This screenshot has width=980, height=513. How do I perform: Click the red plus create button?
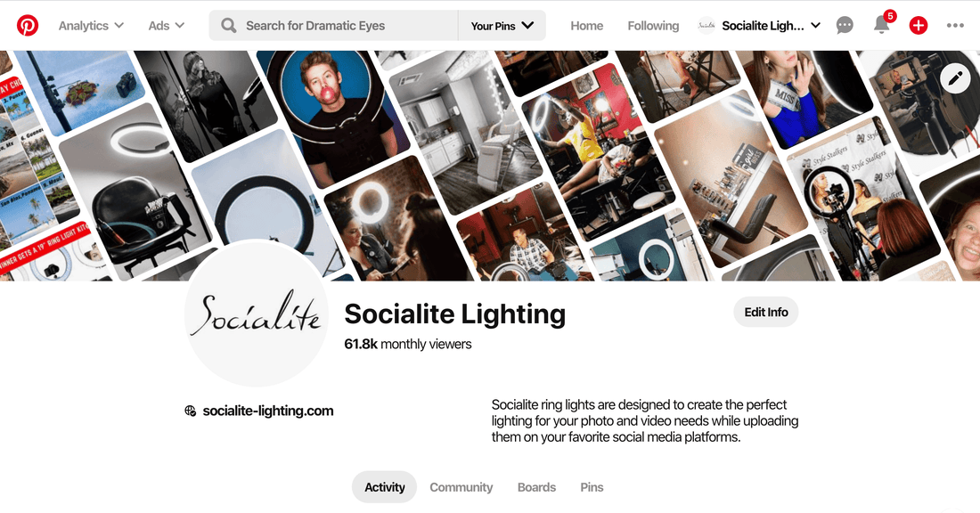pos(919,26)
